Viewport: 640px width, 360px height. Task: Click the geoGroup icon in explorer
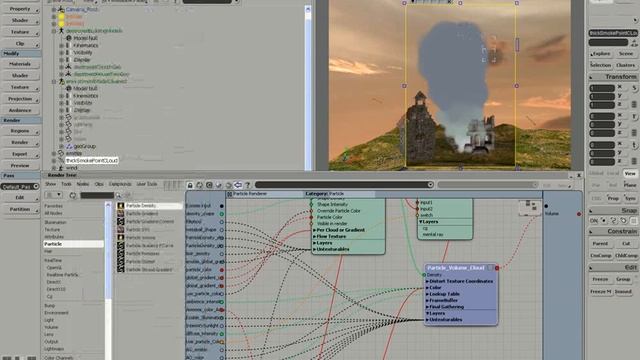[x=69, y=146]
